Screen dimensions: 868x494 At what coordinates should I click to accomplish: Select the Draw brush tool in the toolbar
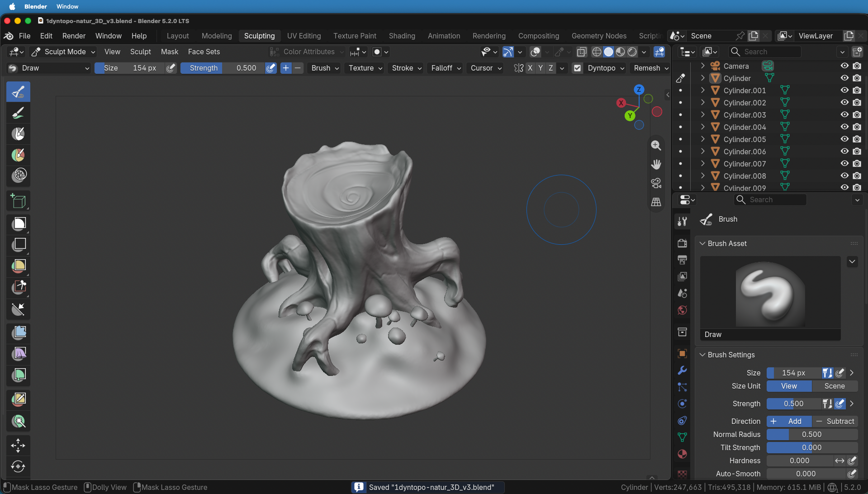18,92
